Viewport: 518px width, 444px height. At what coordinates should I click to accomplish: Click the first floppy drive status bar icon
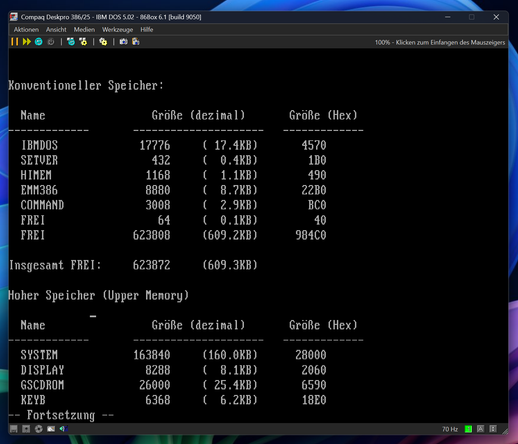coord(14,429)
